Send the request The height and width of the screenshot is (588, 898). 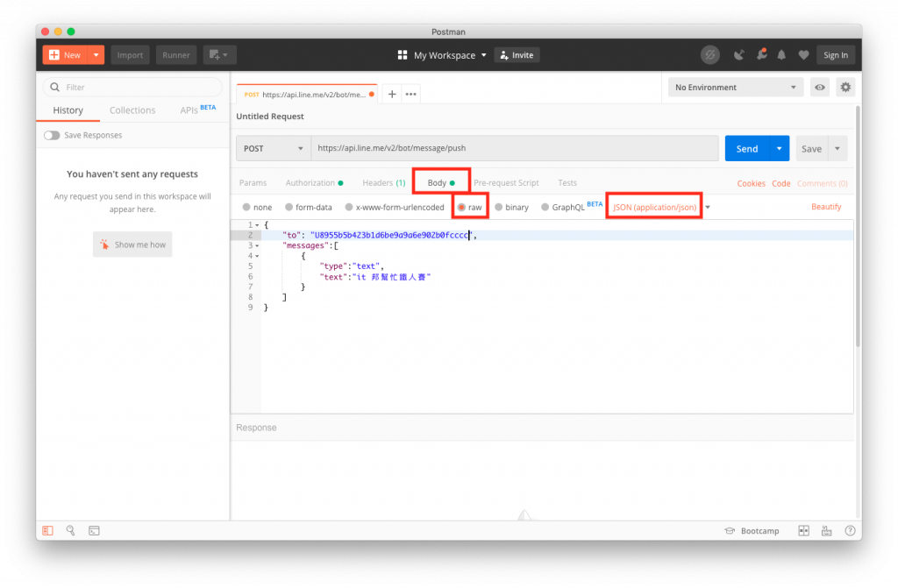(747, 148)
